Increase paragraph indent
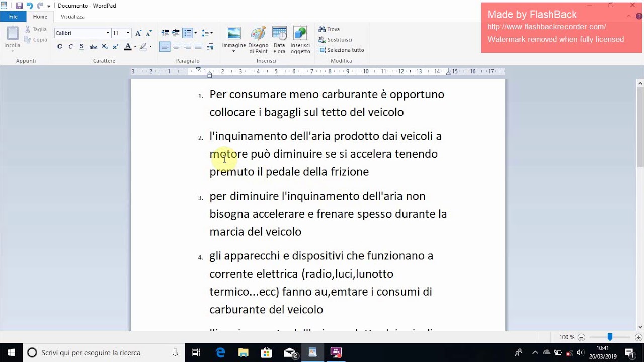This screenshot has height=362, width=644. click(x=176, y=33)
